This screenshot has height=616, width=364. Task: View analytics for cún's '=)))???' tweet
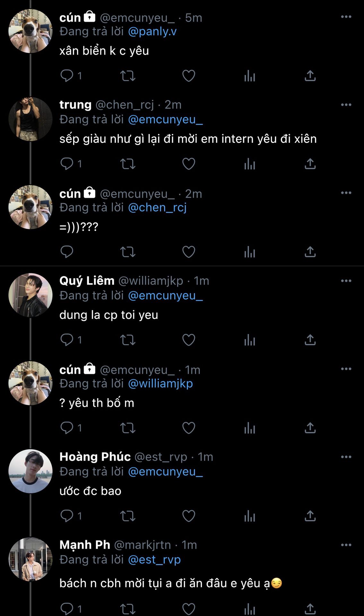pyautogui.click(x=250, y=252)
